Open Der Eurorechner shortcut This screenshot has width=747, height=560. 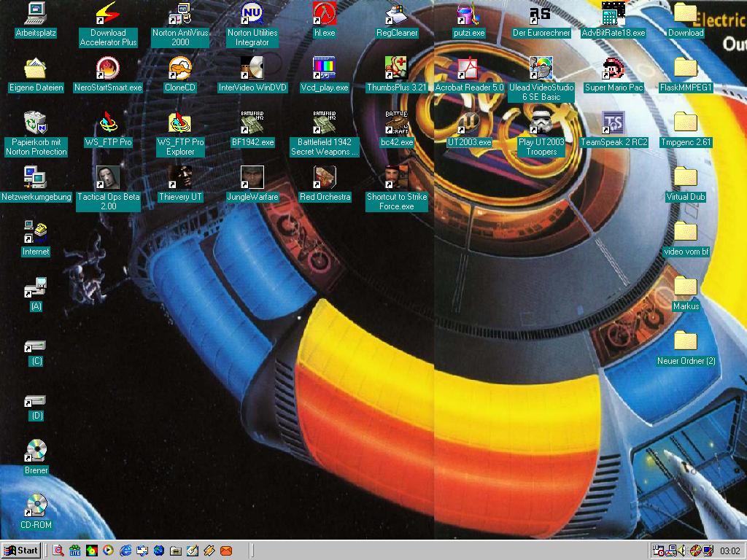point(541,20)
